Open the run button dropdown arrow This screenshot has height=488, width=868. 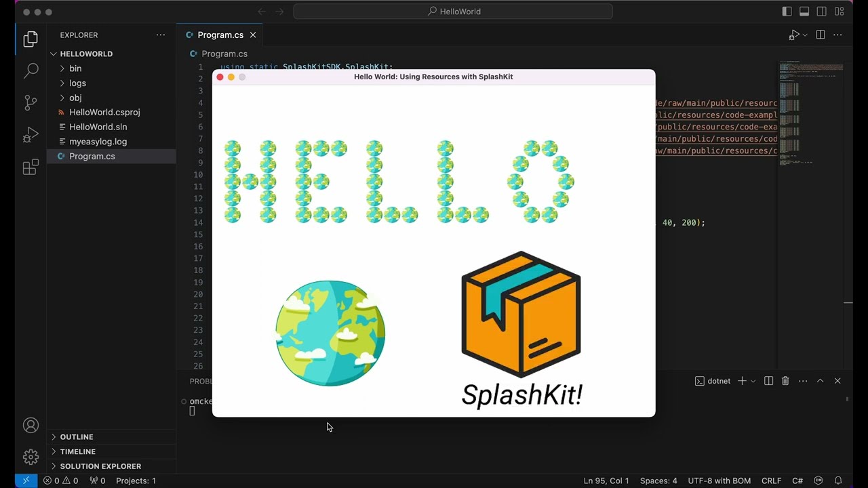(x=805, y=35)
